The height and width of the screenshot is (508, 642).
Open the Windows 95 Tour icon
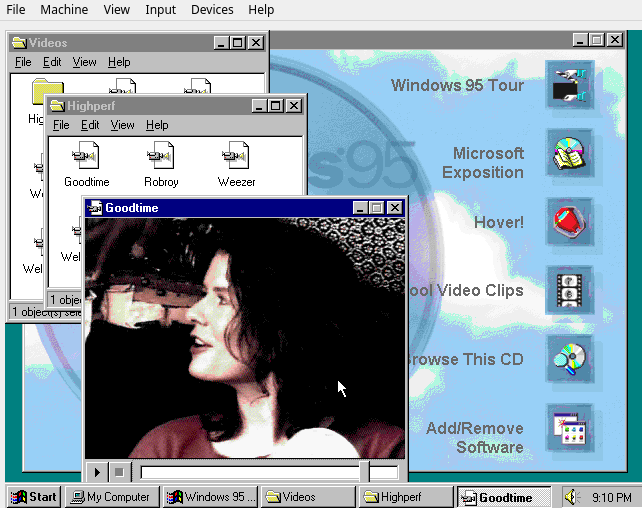[570, 85]
